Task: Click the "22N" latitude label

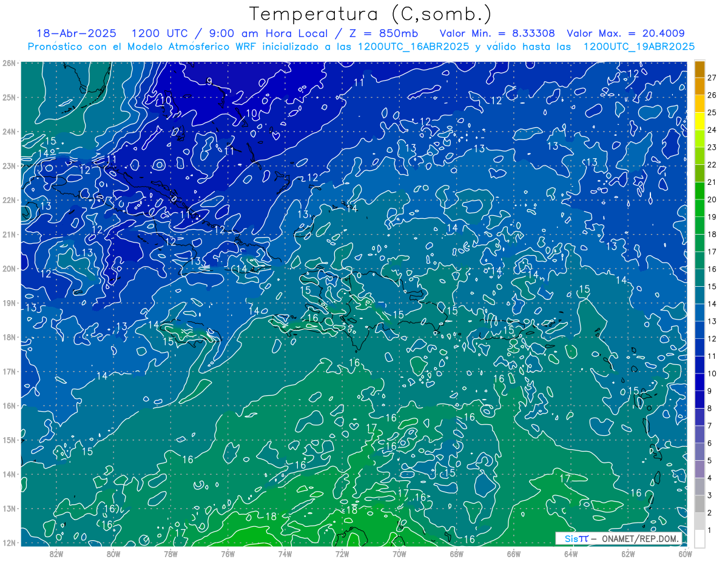Action: pos(9,200)
